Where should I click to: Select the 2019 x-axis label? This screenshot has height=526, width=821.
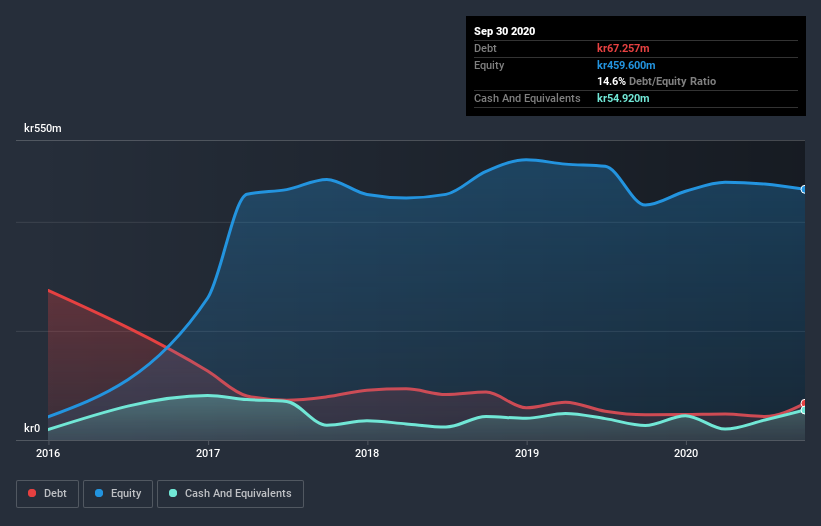527,453
